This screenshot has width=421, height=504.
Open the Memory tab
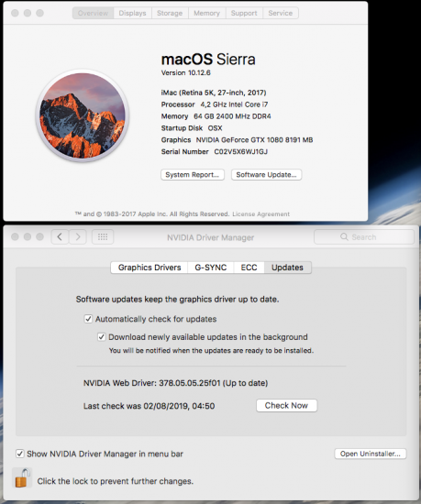tap(206, 13)
